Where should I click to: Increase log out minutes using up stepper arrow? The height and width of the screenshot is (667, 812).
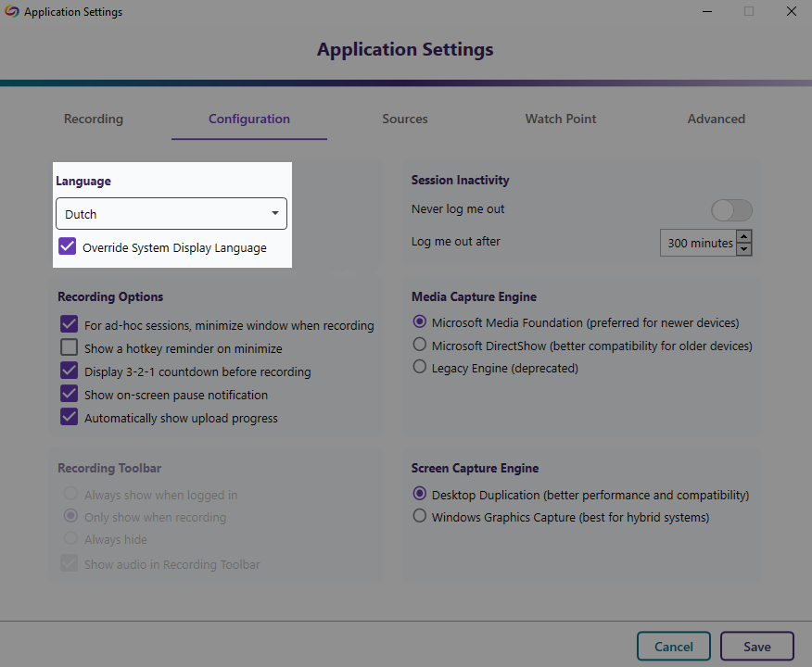tap(743, 236)
